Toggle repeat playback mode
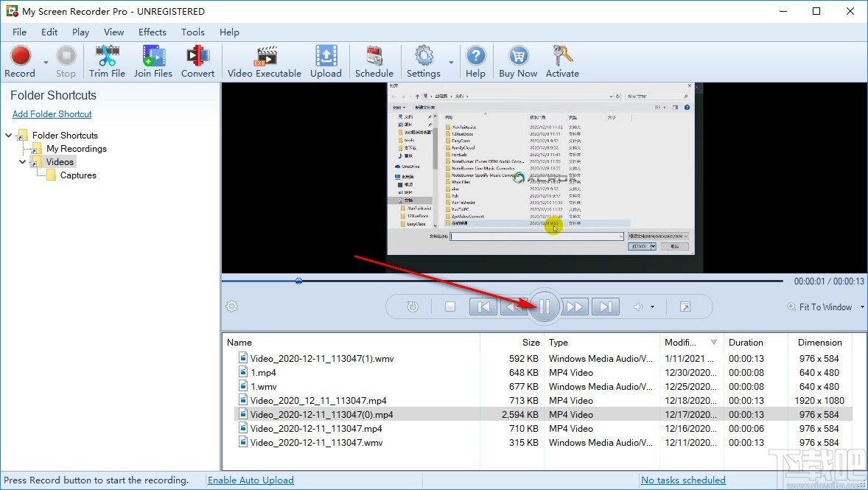 413,307
